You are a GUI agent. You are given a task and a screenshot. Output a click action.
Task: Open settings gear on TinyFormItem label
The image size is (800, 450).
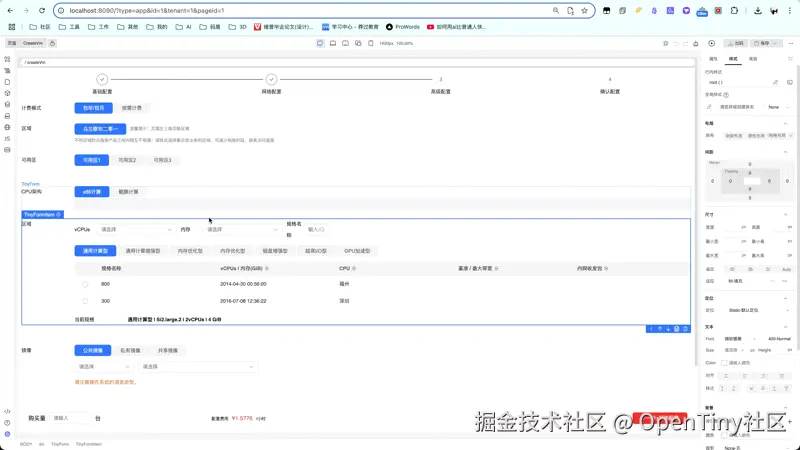tap(59, 215)
